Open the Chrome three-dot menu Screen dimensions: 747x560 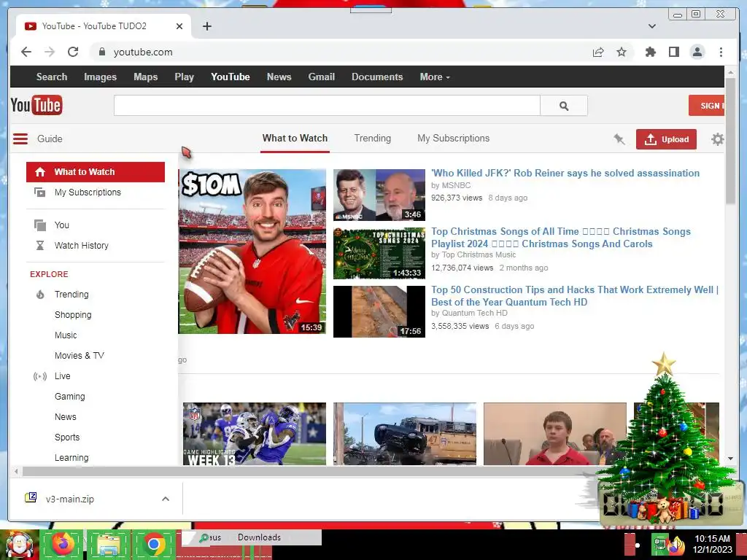pyautogui.click(x=721, y=52)
